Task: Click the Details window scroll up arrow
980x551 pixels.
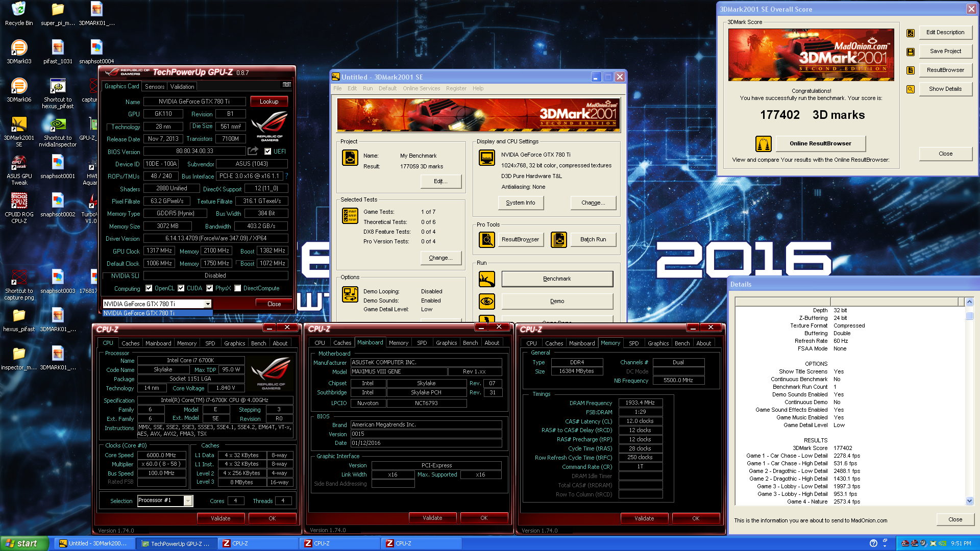Action: (969, 302)
